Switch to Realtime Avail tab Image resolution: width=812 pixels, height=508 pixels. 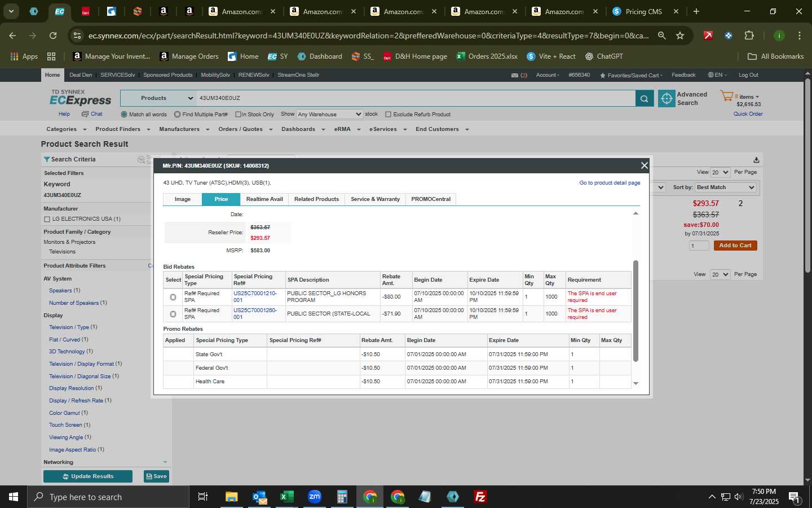click(x=264, y=199)
